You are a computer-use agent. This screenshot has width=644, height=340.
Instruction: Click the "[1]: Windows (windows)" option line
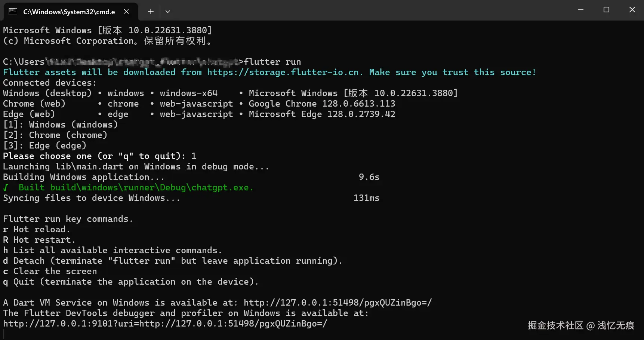coord(60,125)
